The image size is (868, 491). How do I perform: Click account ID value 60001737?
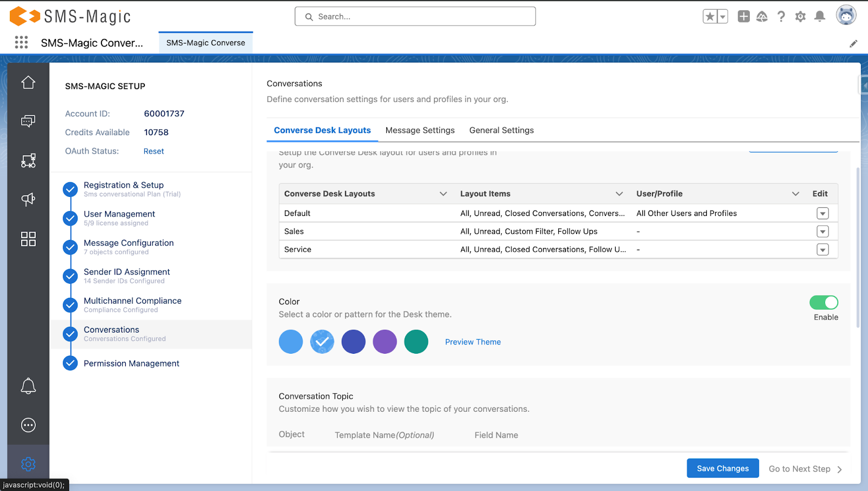164,113
